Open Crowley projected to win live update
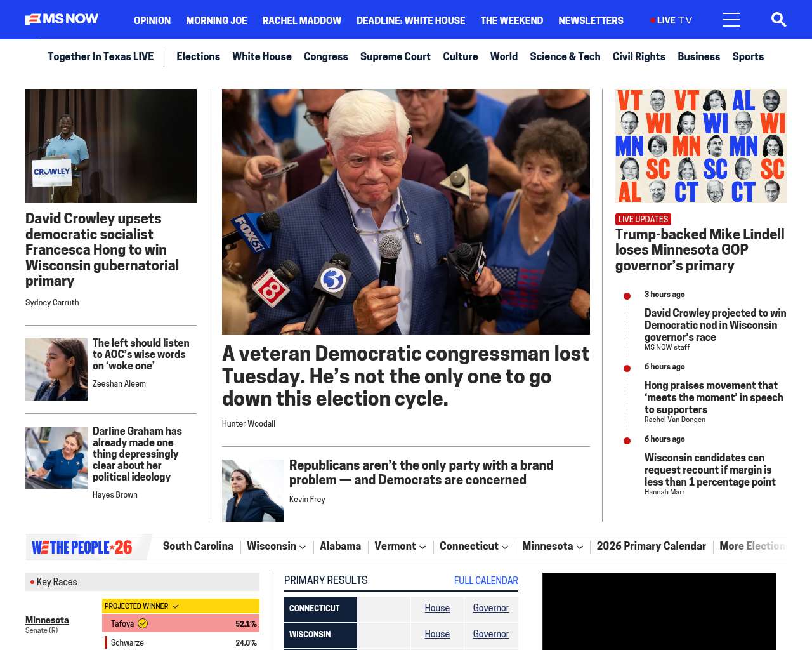This screenshot has height=650, width=812. 715,325
